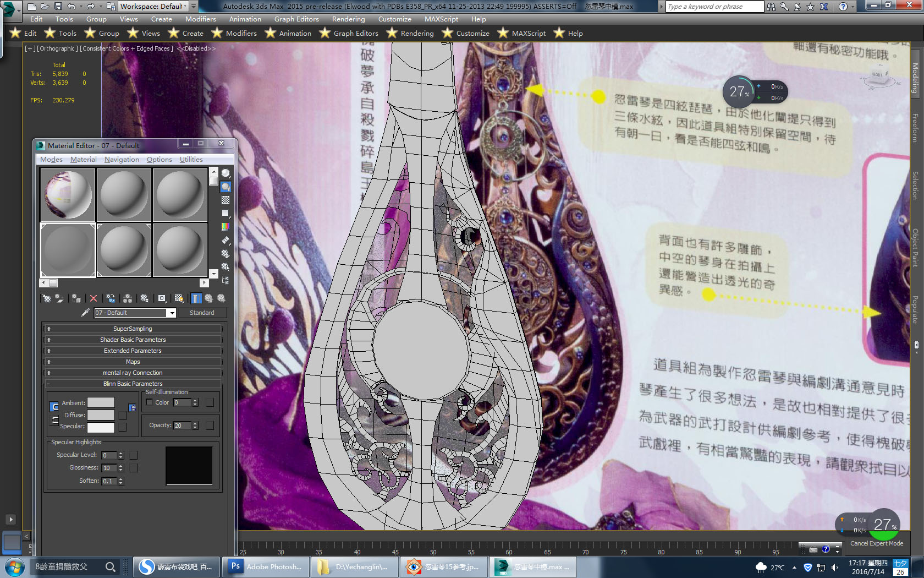This screenshot has width=924, height=578.
Task: Click Undo arrow icon
Action: [x=71, y=7]
